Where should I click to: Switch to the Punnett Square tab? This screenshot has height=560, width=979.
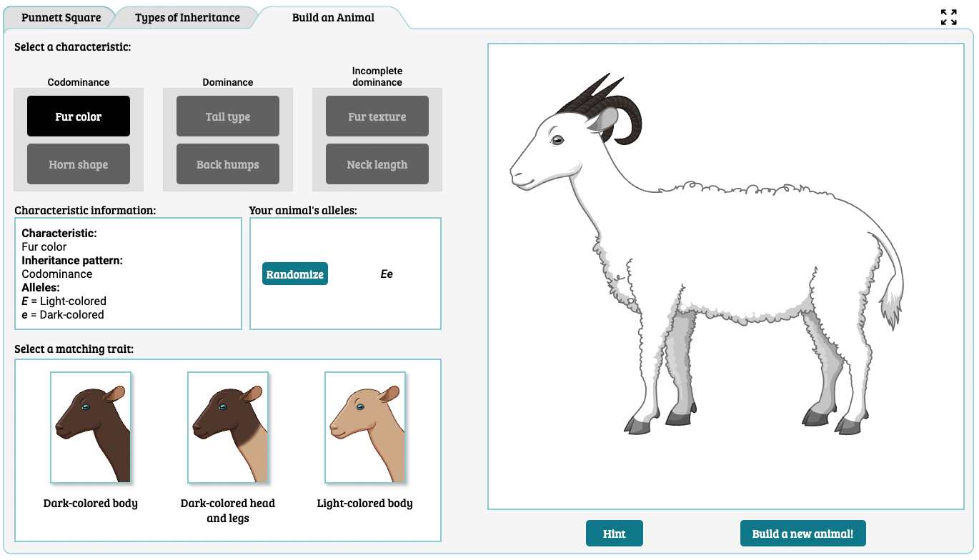click(x=61, y=18)
